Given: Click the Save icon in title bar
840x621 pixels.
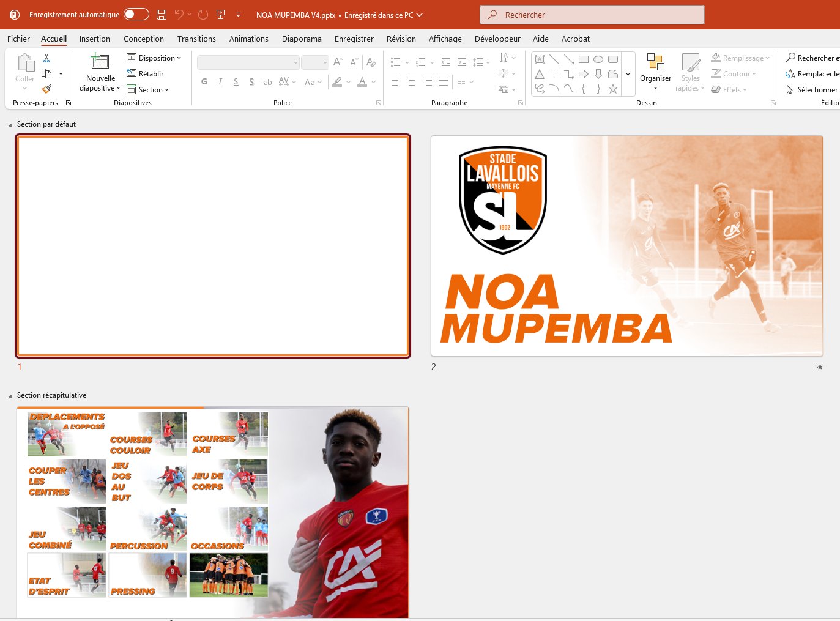Looking at the screenshot, I should (x=162, y=15).
